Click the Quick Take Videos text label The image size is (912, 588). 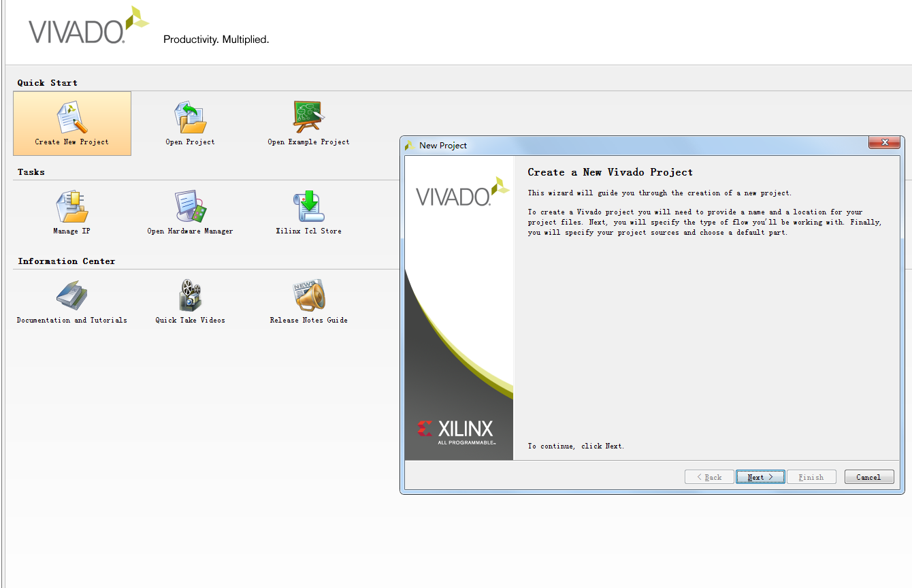(x=190, y=321)
